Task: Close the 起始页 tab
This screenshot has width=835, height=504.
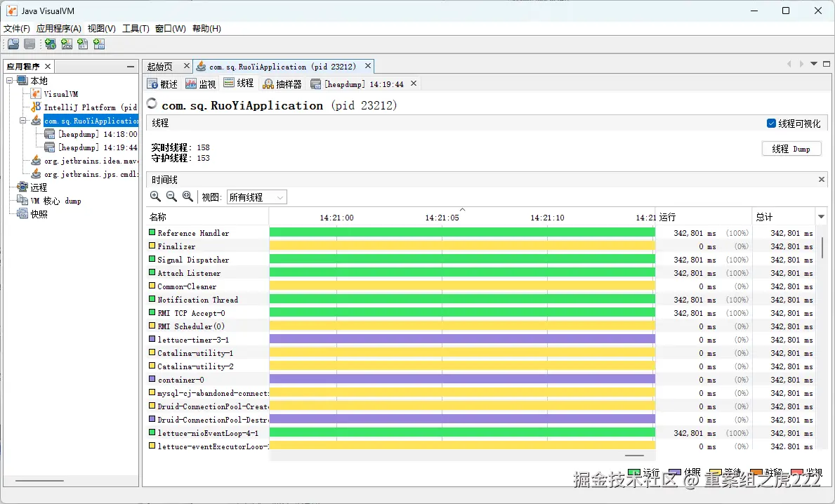Action: tap(186, 66)
